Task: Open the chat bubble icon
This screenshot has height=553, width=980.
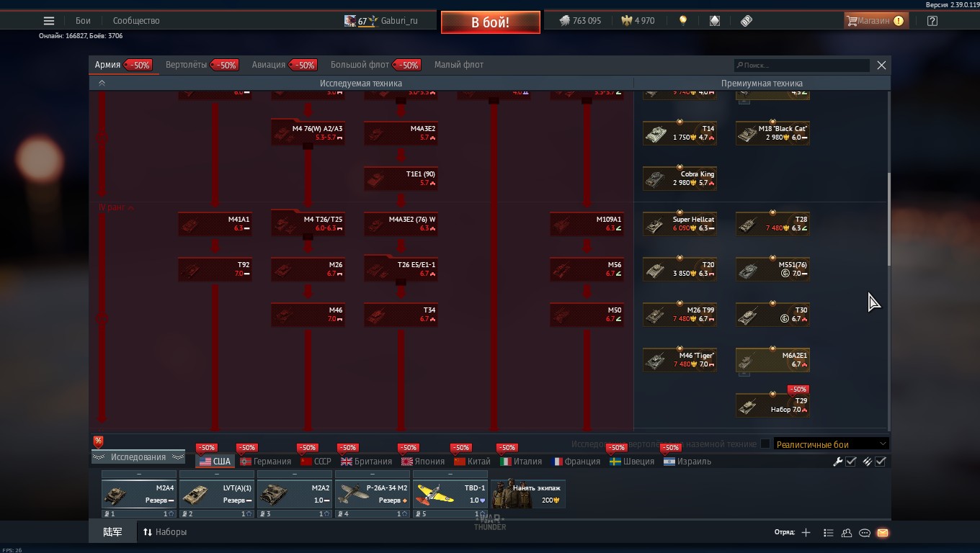Action: coord(865,533)
